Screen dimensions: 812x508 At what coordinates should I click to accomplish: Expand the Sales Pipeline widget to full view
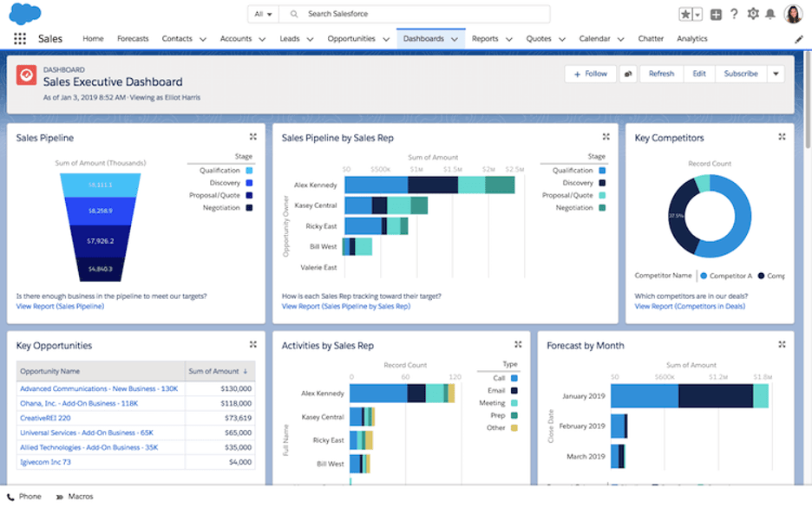point(252,136)
